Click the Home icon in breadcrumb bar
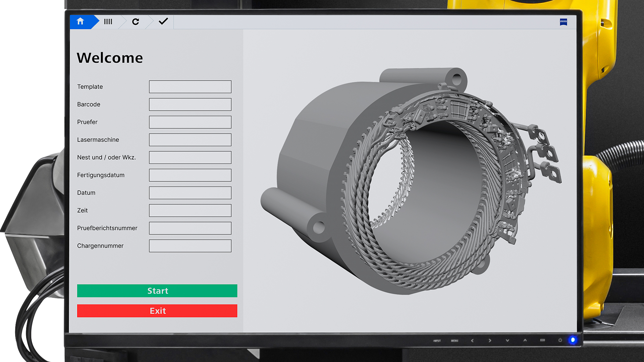 tap(80, 22)
